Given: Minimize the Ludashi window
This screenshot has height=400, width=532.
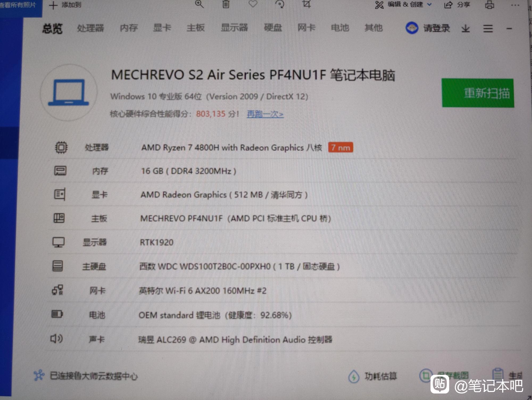Looking at the screenshot, I should click(x=509, y=28).
